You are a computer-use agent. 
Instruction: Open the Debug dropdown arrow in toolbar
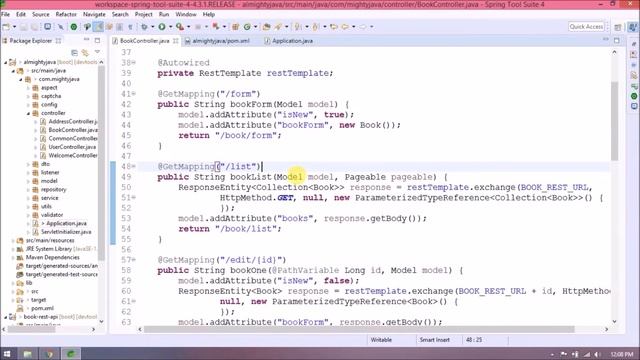click(152, 27)
